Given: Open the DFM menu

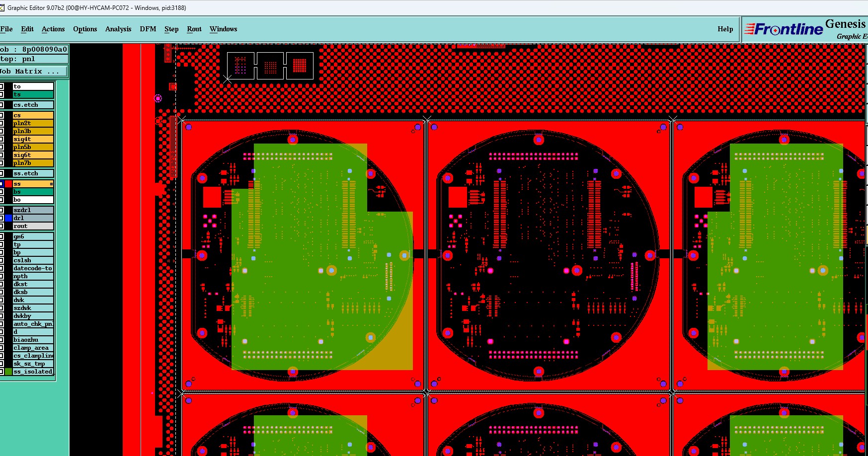Looking at the screenshot, I should 148,29.
